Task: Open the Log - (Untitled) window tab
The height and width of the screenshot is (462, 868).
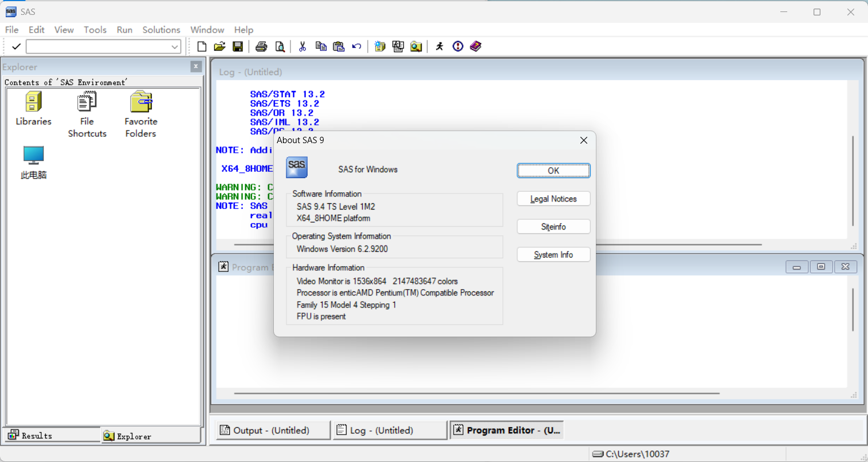Action: (390, 430)
